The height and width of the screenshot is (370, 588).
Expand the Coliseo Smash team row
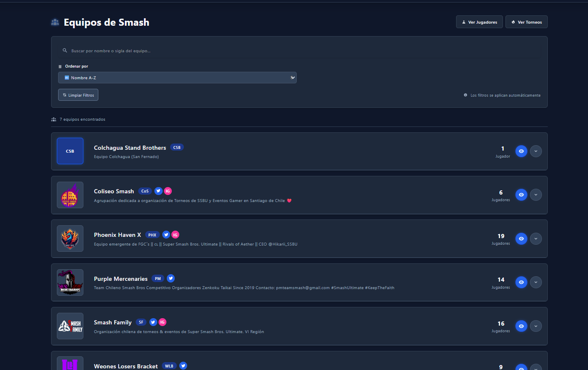pyautogui.click(x=536, y=195)
